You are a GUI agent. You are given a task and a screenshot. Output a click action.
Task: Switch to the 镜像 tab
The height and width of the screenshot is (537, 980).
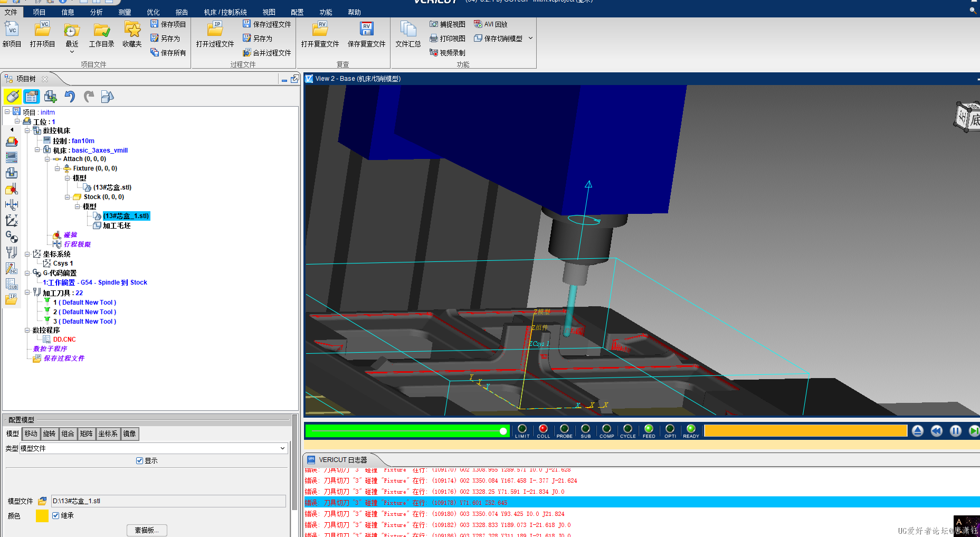point(129,434)
